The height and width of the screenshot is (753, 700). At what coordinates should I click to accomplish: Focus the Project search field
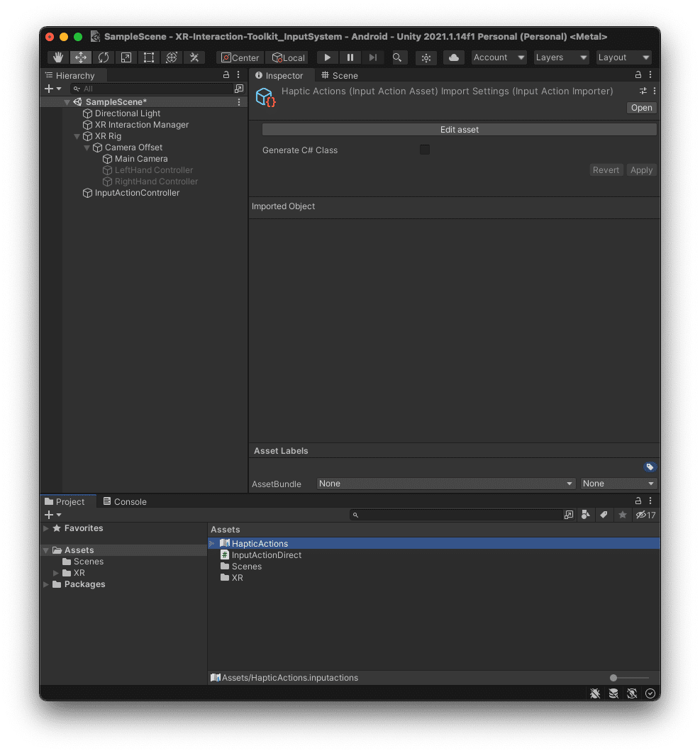(457, 515)
